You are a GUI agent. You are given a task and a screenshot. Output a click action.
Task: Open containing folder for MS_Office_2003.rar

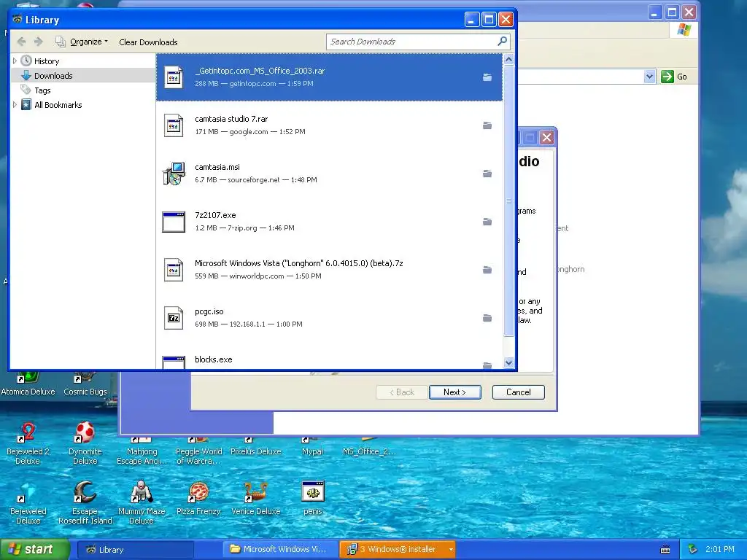click(x=487, y=77)
